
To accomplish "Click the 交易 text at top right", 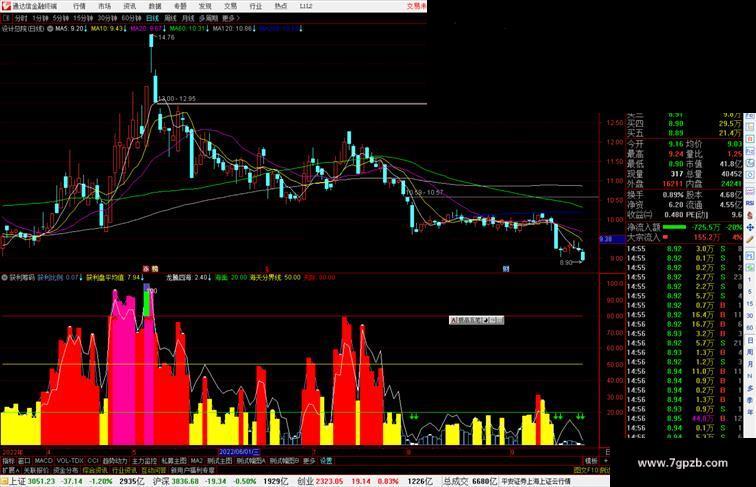I will tap(416, 6).
